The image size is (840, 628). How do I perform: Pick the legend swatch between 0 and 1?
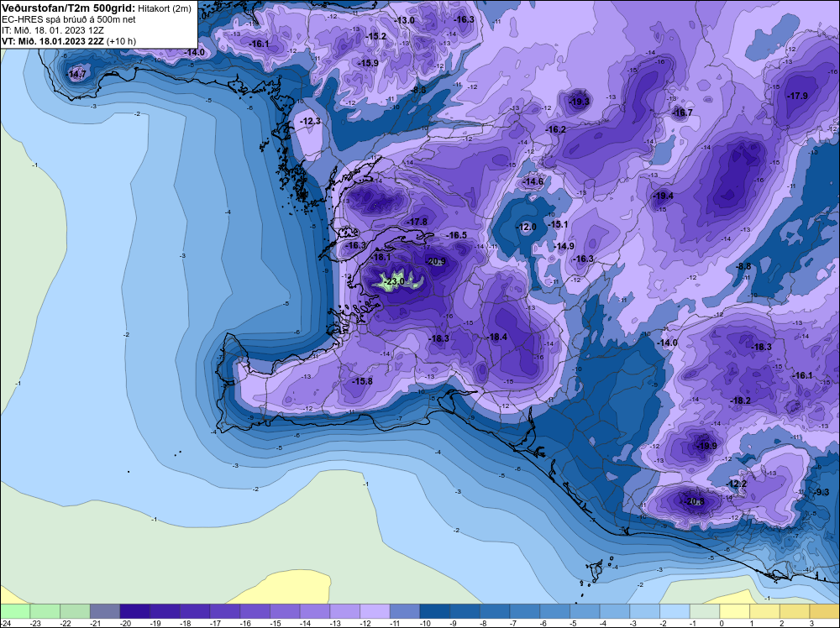tap(735, 611)
